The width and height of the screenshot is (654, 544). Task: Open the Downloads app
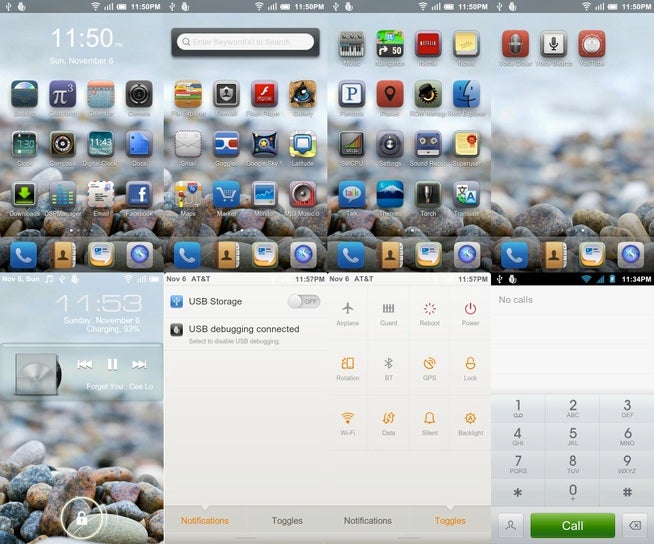pyautogui.click(x=25, y=194)
